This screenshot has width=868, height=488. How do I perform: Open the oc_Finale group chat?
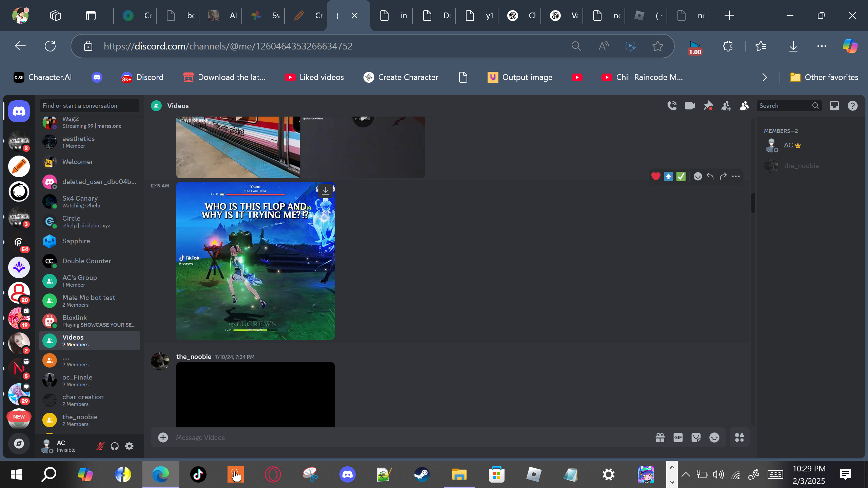89,381
